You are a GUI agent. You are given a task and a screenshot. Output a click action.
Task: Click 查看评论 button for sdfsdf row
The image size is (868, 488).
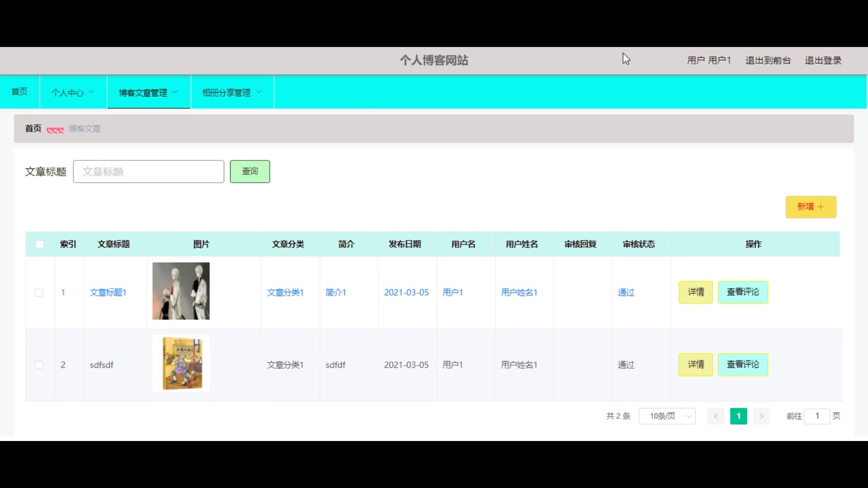[x=743, y=365]
